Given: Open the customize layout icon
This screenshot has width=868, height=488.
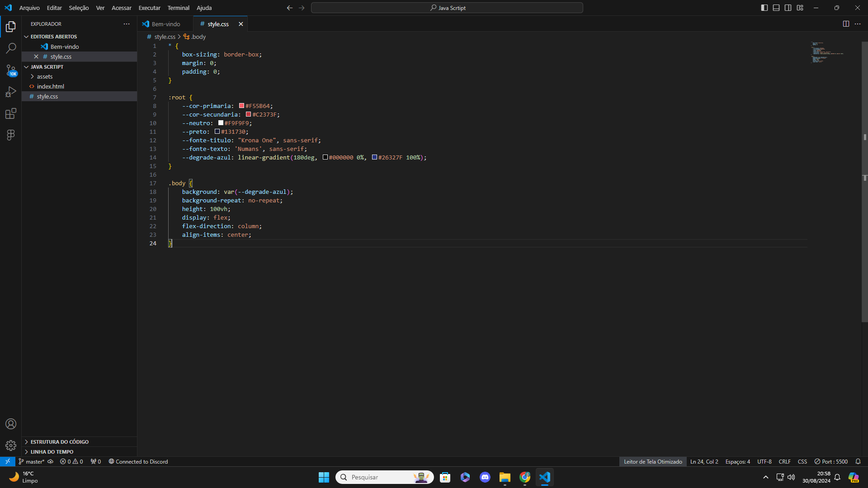Looking at the screenshot, I should (800, 8).
